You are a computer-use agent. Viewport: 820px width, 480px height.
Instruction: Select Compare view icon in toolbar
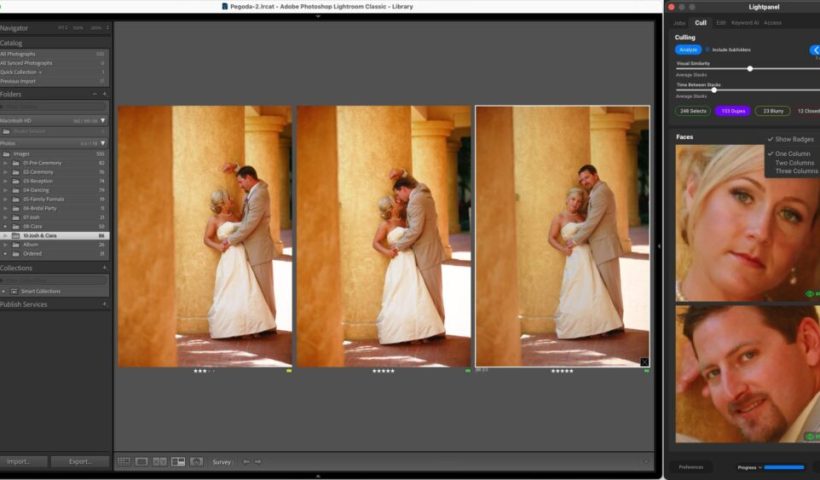[160, 462]
